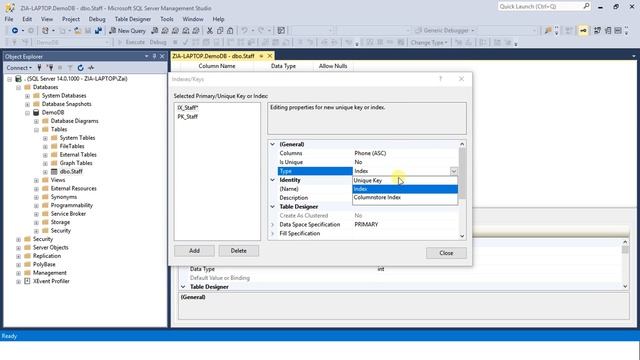Click the property grid scroll down arrow
Screen dimensions: 640x360
point(462,236)
